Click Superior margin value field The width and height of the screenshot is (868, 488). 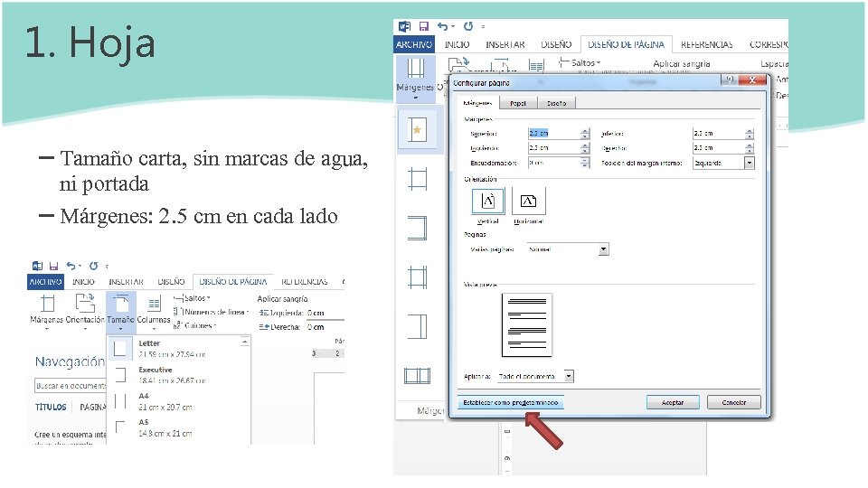(554, 134)
